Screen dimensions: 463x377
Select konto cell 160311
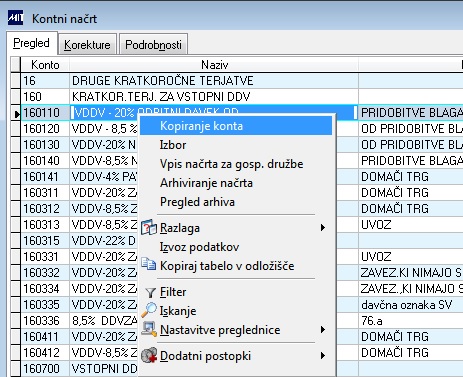click(x=45, y=193)
